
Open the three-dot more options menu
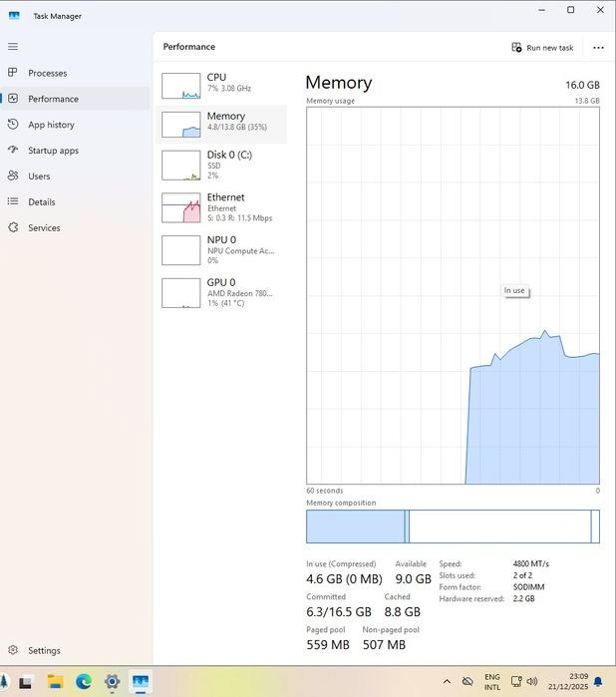tap(598, 47)
